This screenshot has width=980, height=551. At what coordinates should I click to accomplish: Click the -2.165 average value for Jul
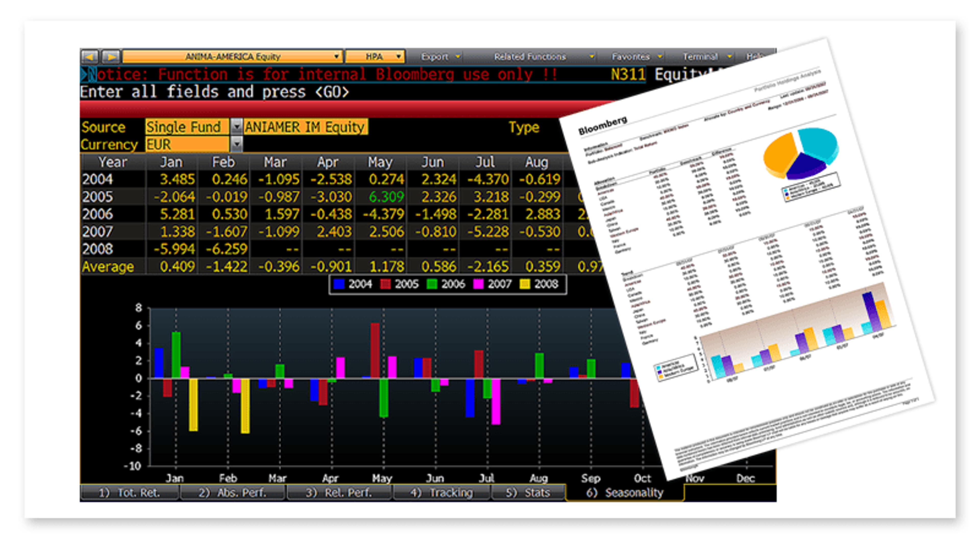tap(488, 267)
